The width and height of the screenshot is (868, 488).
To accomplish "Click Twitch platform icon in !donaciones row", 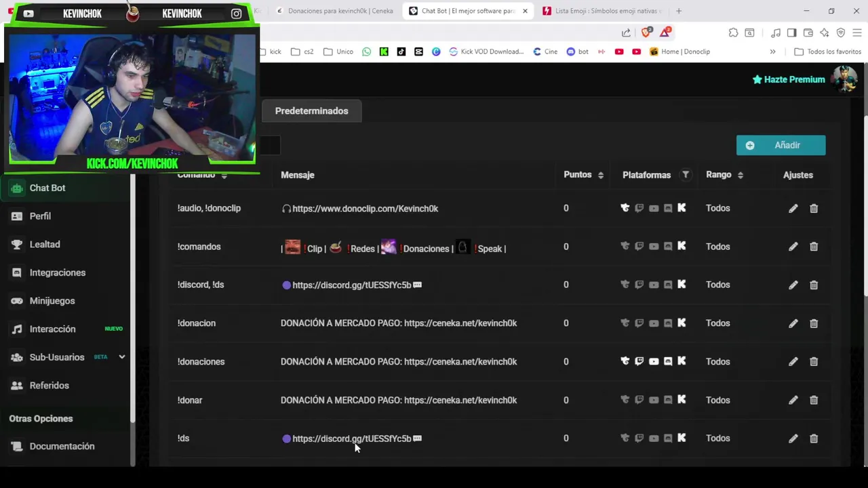I will coord(639,361).
